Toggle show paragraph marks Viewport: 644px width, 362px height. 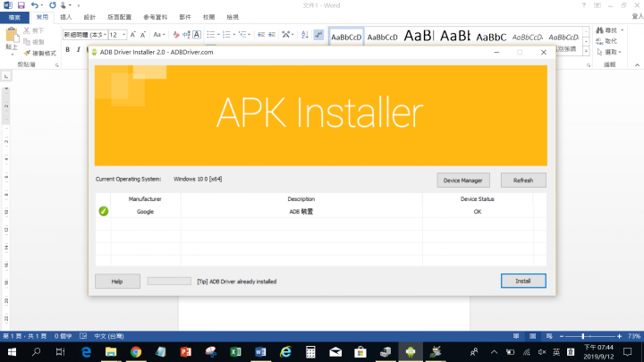click(x=318, y=35)
